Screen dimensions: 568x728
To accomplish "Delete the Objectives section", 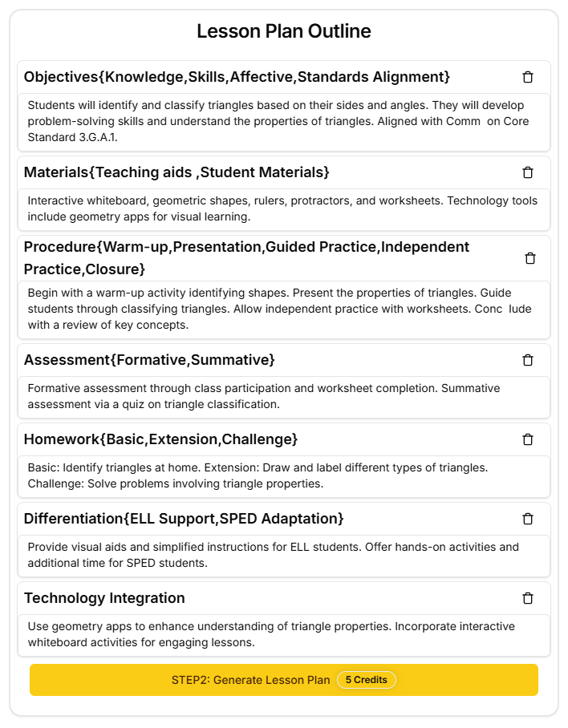I will tap(528, 77).
